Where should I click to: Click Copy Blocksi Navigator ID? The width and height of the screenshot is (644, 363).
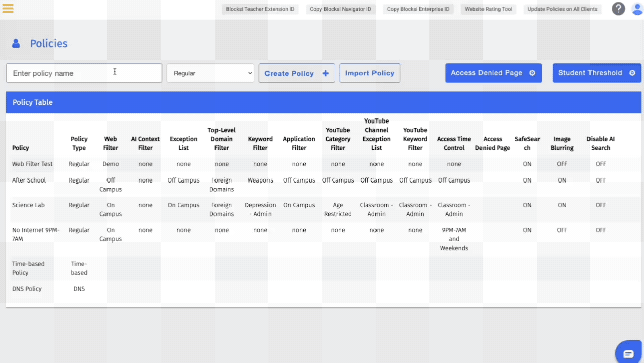[x=341, y=9]
